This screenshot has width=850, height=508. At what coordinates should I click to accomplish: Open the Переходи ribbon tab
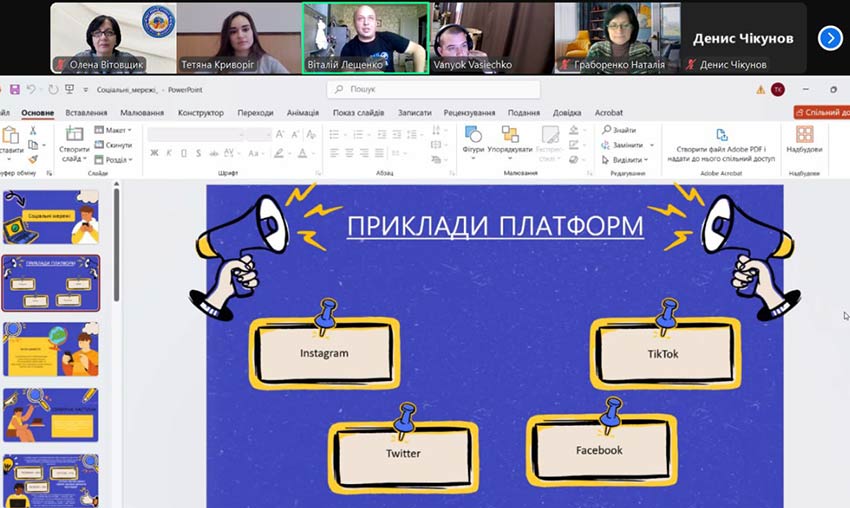[255, 113]
